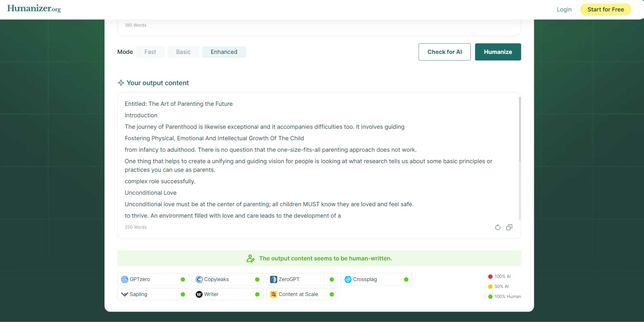Click the GPTzero detector icon
The image size is (644, 322).
(x=125, y=279)
